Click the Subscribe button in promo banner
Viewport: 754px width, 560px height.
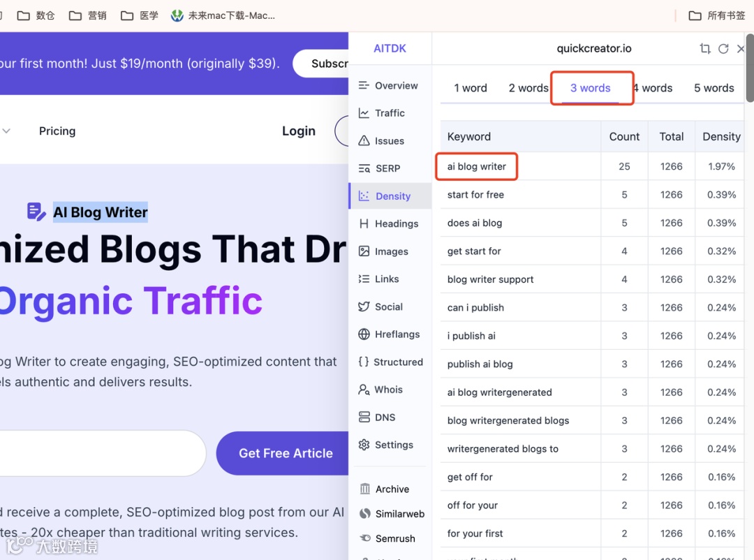pos(320,64)
